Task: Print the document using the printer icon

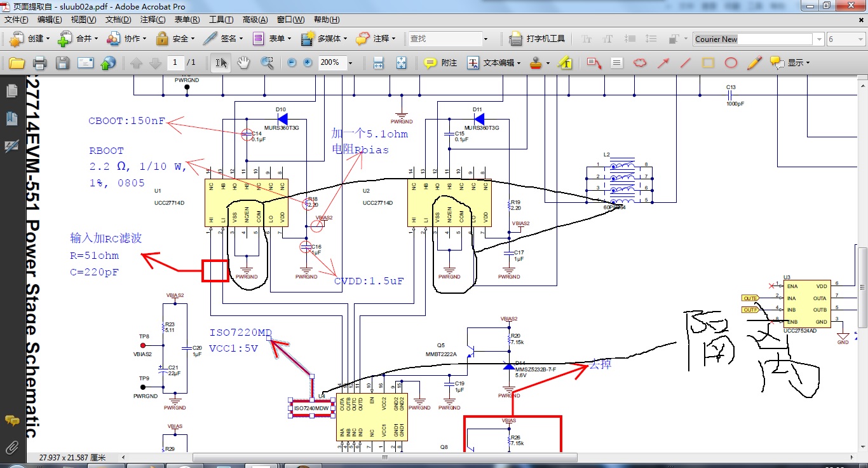Action: click(39, 63)
